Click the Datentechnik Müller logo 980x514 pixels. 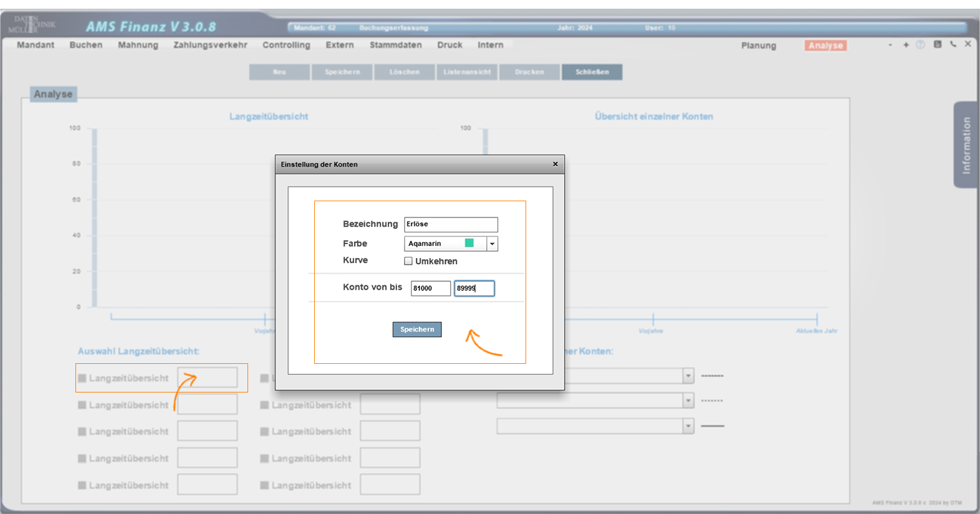[x=31, y=25]
